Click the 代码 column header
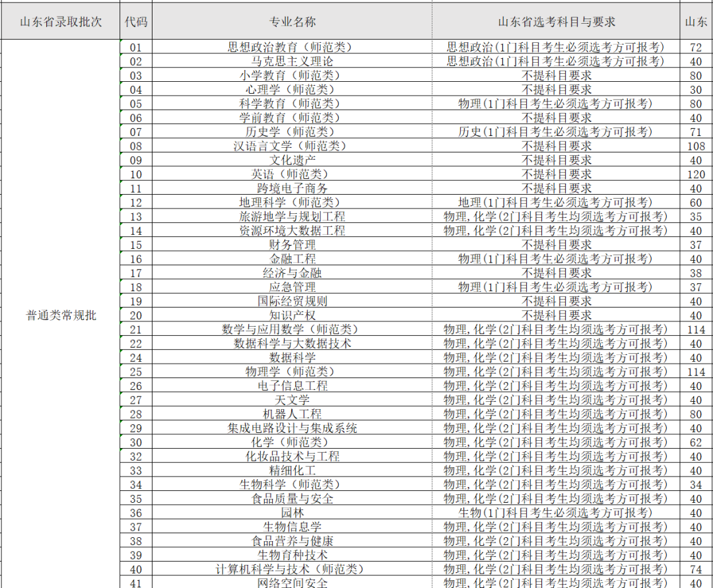713x588 pixels. pyautogui.click(x=136, y=21)
